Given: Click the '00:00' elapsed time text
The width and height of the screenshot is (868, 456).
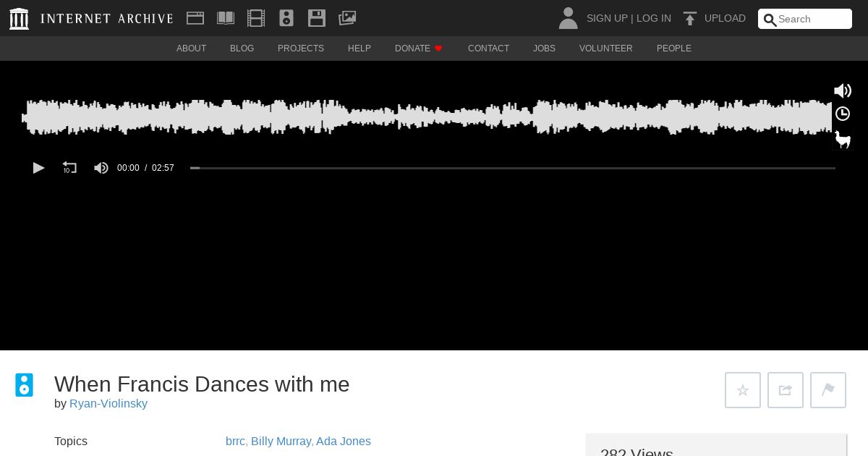Looking at the screenshot, I should click(128, 168).
